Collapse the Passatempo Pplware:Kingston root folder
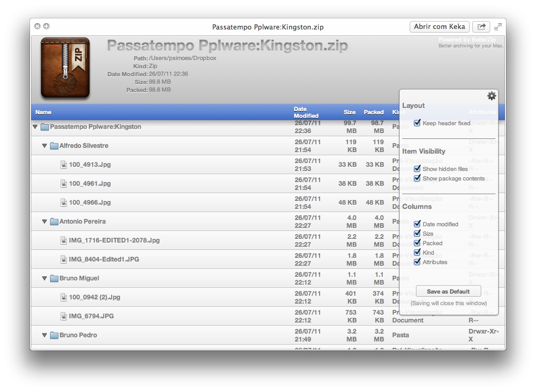The height and width of the screenshot is (392, 536). pyautogui.click(x=35, y=127)
